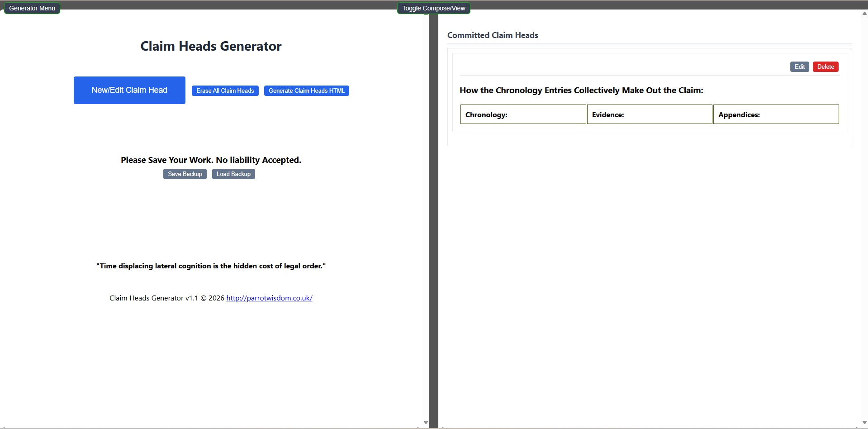The width and height of the screenshot is (868, 429).
Task: Open the parrotwisdom.co.uk link
Action: [269, 298]
